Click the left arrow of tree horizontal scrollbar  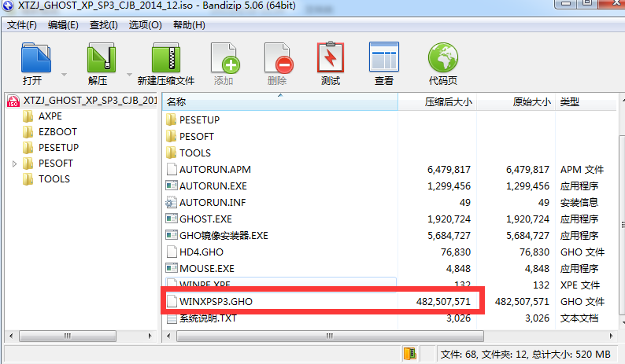click(11, 336)
